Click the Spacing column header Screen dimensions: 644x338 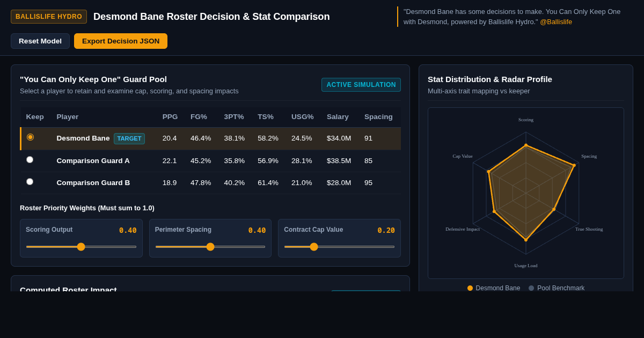[378, 117]
